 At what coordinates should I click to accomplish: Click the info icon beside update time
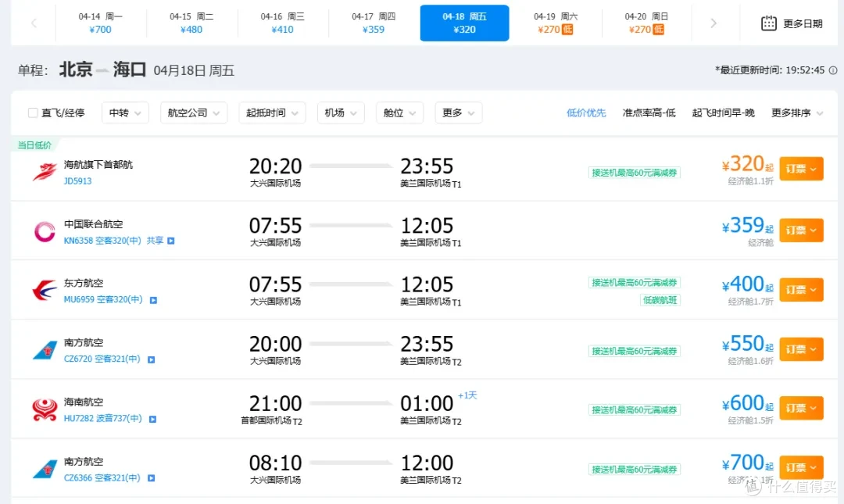point(833,70)
